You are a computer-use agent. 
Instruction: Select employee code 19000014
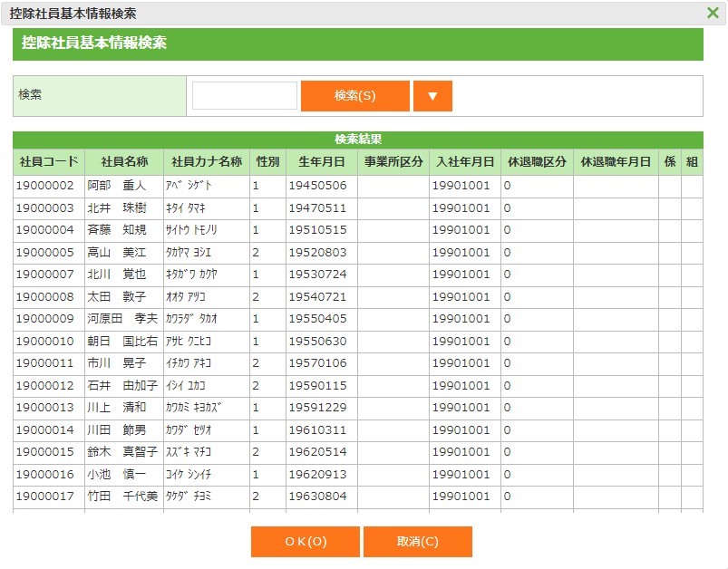point(45,430)
